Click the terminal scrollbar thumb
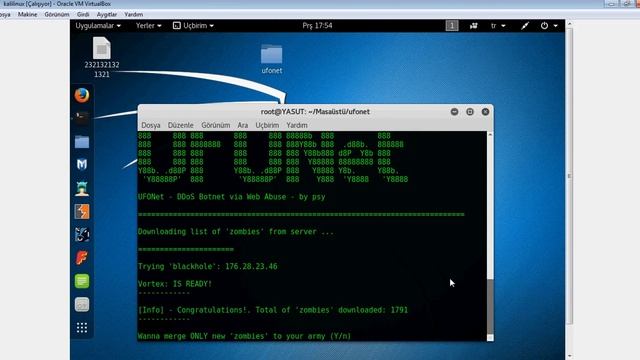The image size is (640, 360). pyautogui.click(x=490, y=307)
